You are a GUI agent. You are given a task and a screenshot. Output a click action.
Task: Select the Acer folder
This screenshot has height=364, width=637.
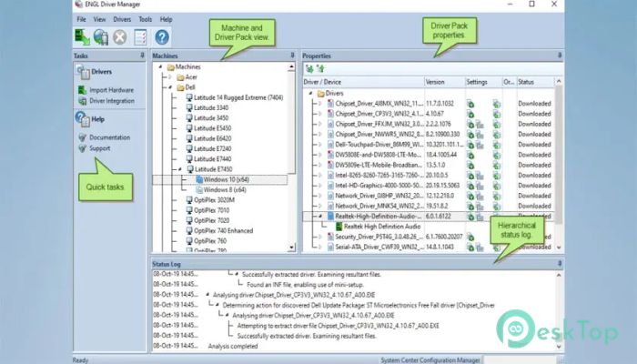(191, 76)
